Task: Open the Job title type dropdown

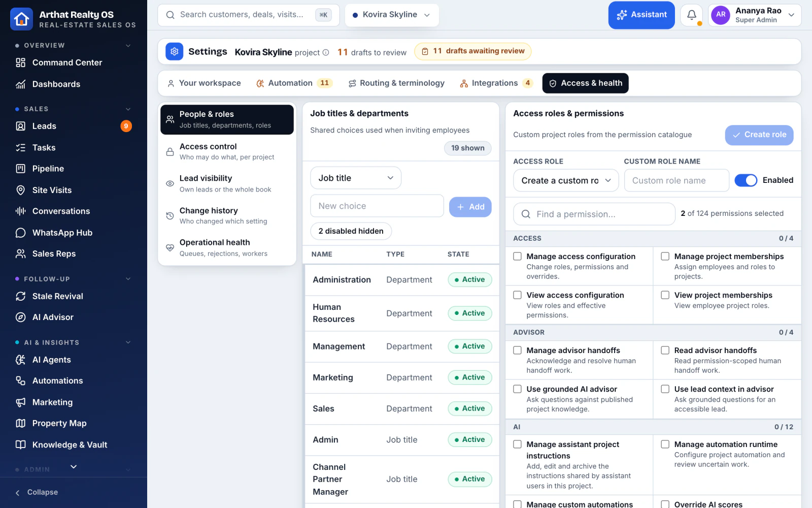Action: [x=356, y=178]
